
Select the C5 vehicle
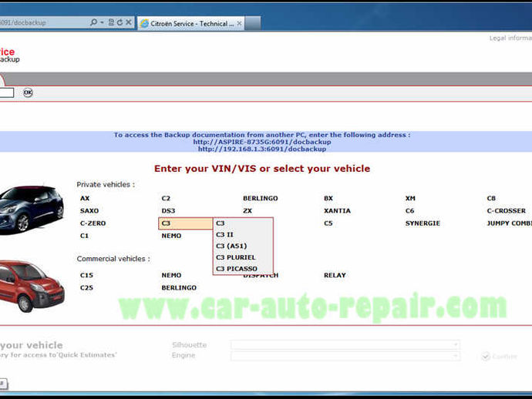tap(328, 223)
